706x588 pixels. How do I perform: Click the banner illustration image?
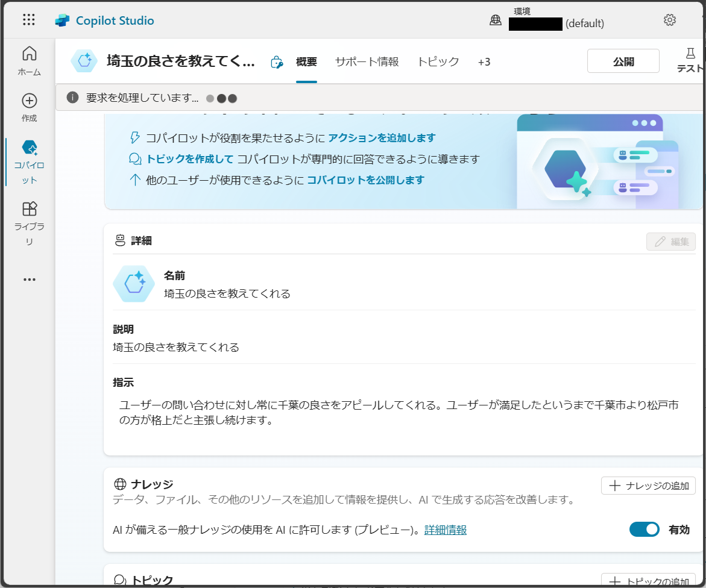(598, 161)
